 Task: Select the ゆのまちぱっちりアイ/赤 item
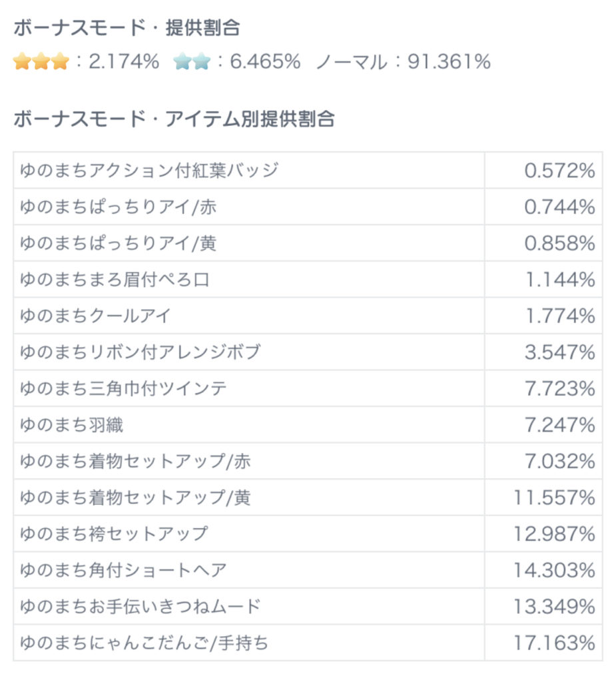(119, 207)
